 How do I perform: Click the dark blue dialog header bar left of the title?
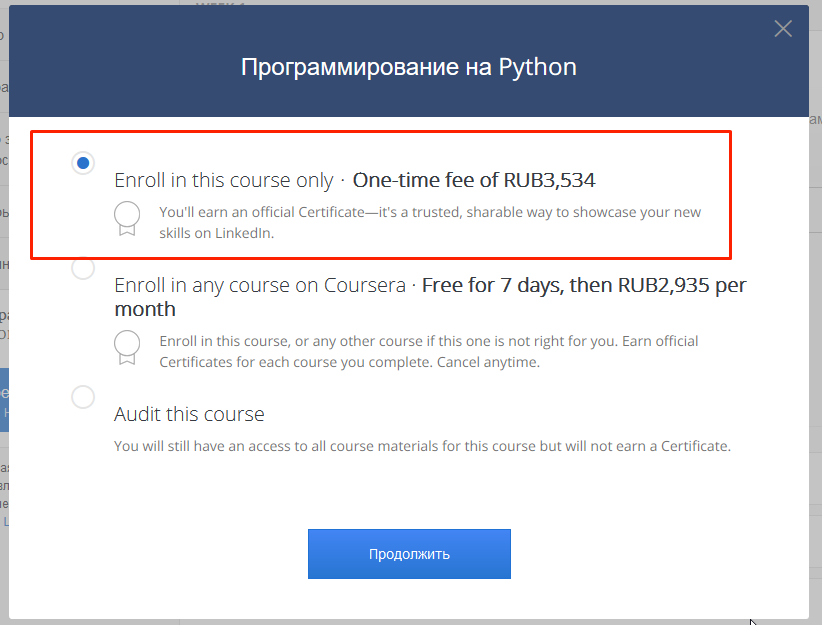click(x=120, y=68)
